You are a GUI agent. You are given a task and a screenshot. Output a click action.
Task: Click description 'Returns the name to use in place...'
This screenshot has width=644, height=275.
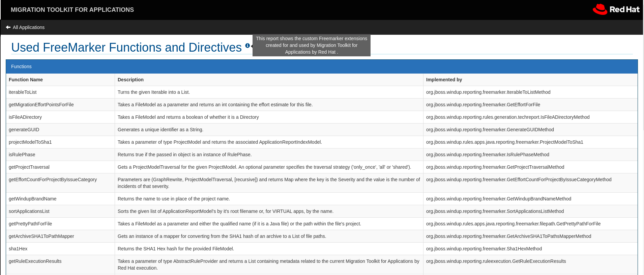tap(174, 199)
